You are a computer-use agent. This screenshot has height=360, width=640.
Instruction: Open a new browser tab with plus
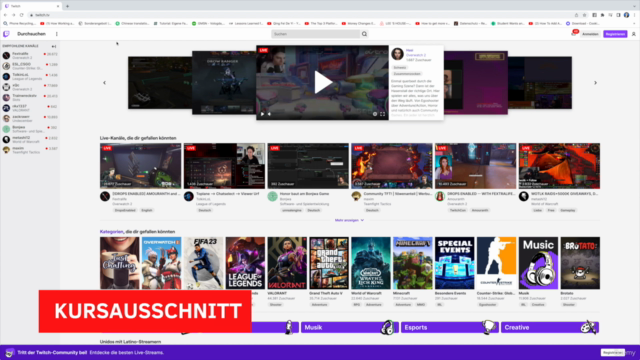[67, 6]
